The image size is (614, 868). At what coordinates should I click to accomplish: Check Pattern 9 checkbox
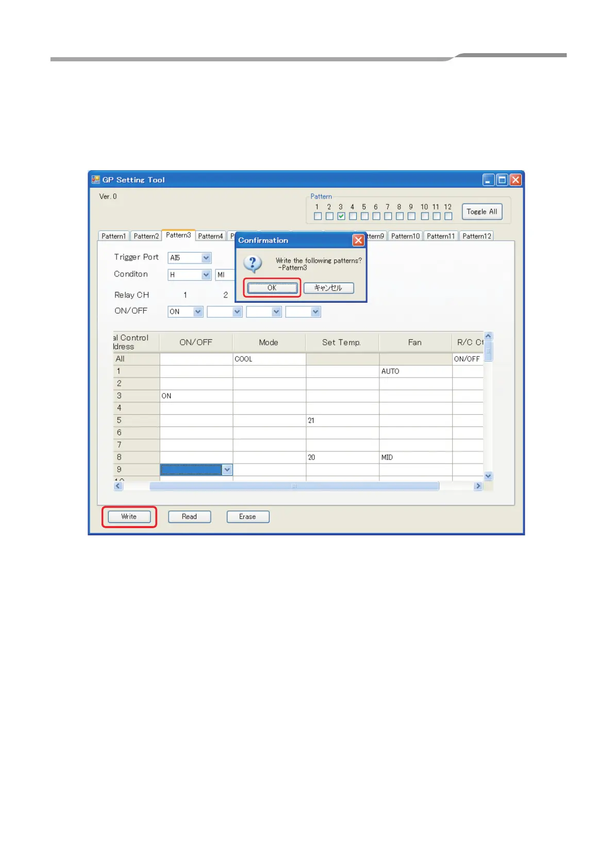[x=411, y=216]
